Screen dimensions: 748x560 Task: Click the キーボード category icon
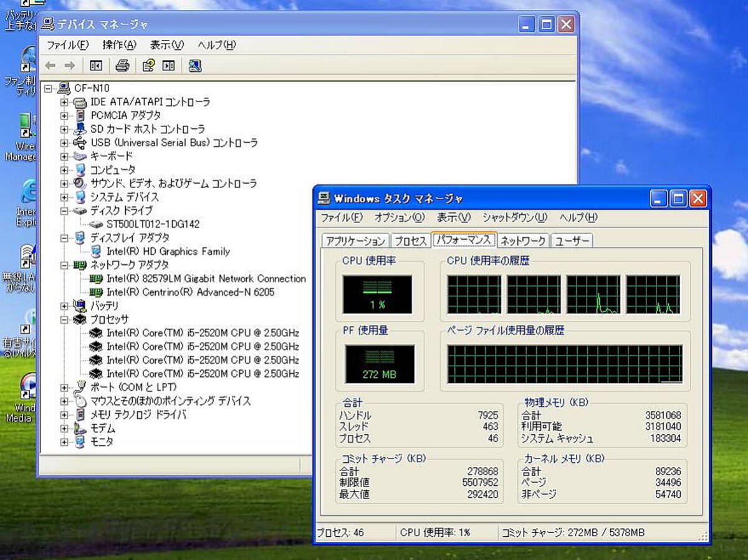(80, 156)
